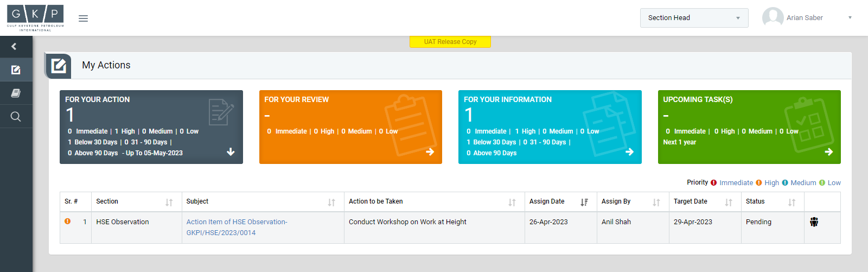The width and height of the screenshot is (868, 272).
Task: Sort table by Section column
Action: (x=169, y=202)
